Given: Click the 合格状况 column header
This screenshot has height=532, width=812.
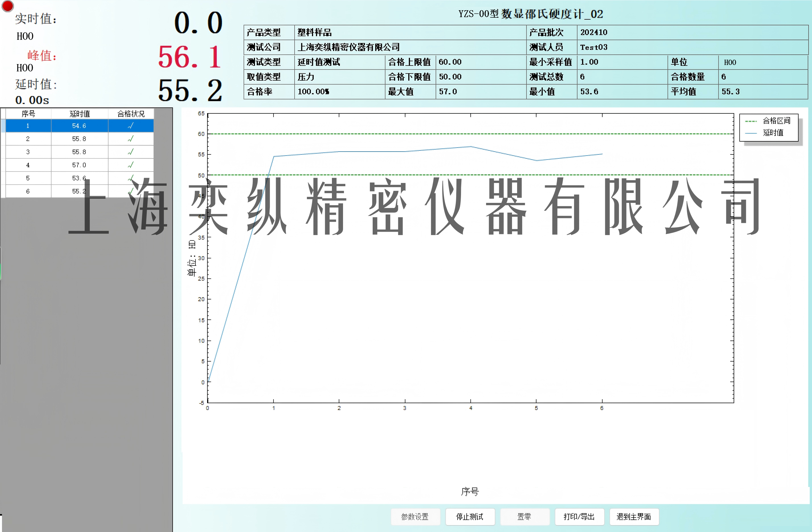Looking at the screenshot, I should (x=131, y=114).
